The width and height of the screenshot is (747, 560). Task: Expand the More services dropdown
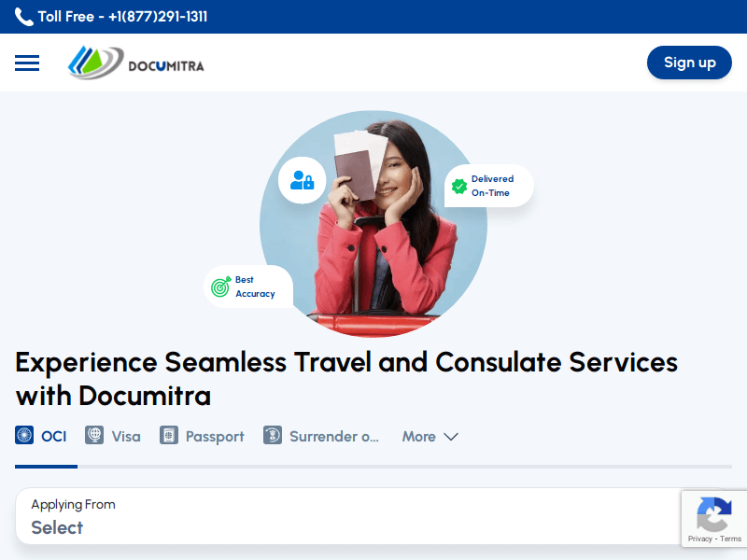(419, 437)
